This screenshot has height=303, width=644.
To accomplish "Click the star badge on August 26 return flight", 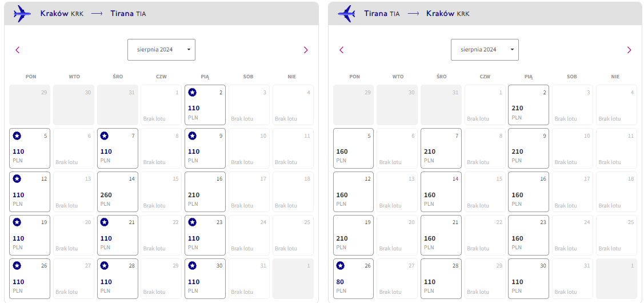I will coord(340,266).
